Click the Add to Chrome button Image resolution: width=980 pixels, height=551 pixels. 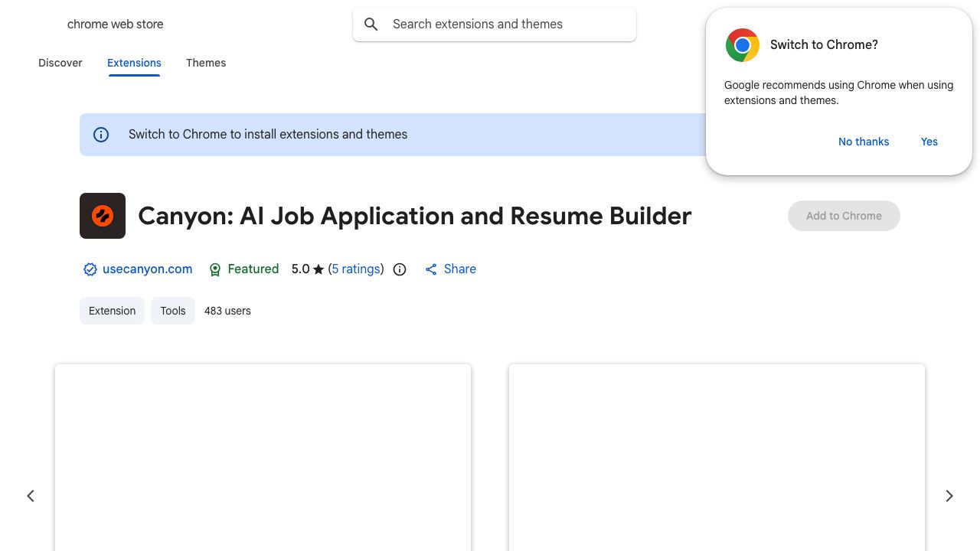coord(844,216)
